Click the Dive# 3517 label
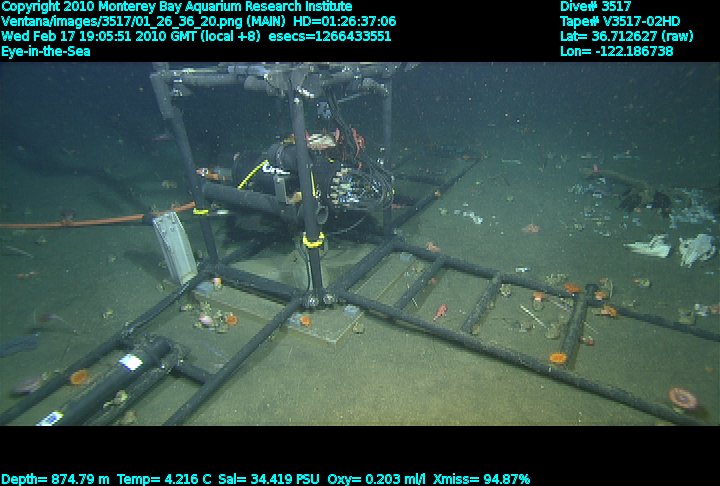Image resolution: width=720 pixels, height=486 pixels. tap(595, 6)
